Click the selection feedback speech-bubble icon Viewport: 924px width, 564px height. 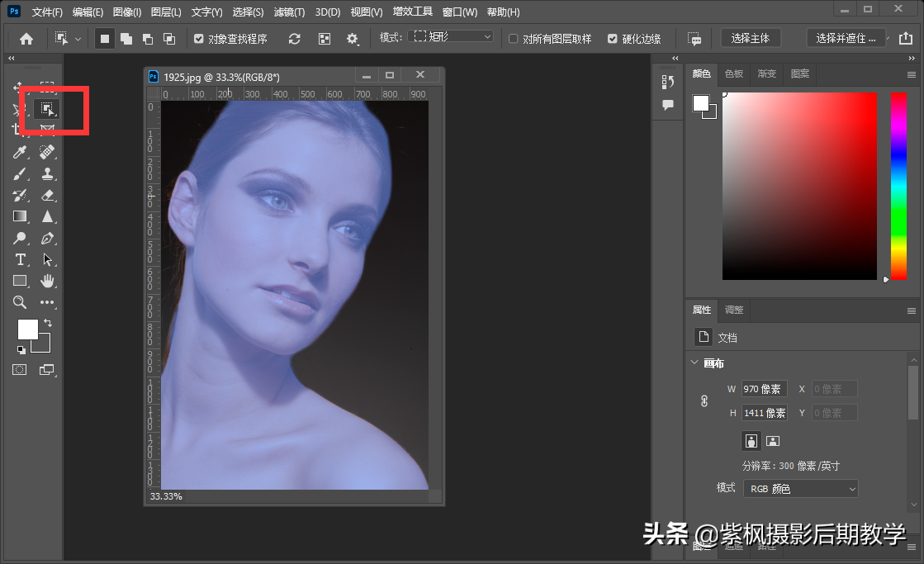[x=694, y=39]
